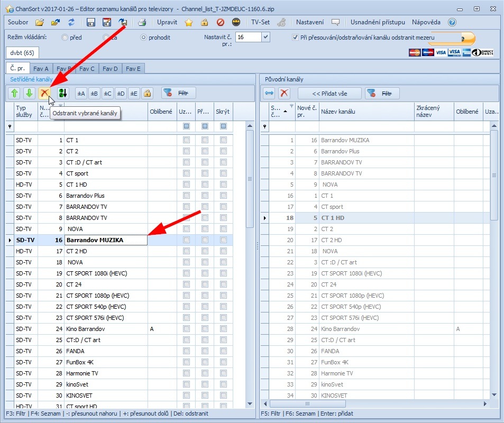Click the save floppy disk icon

91,22
